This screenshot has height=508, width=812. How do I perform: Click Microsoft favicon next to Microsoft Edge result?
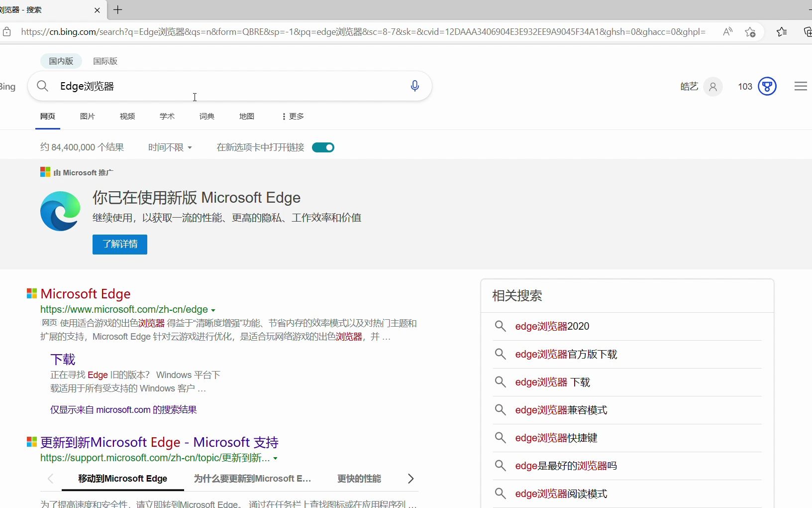32,293
